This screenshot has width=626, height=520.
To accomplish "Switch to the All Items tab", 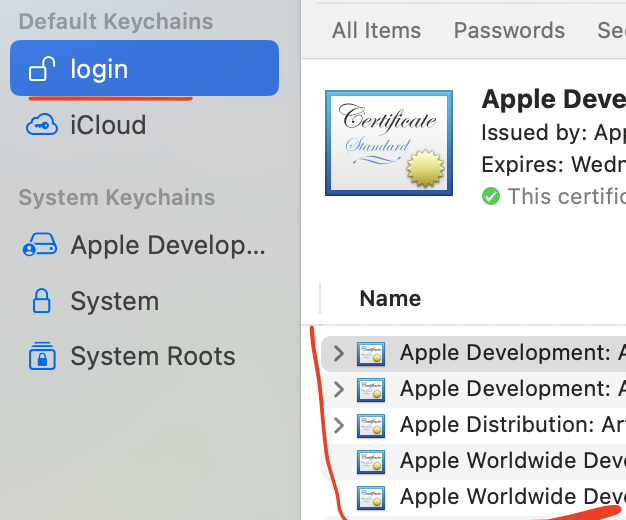I will [x=376, y=31].
